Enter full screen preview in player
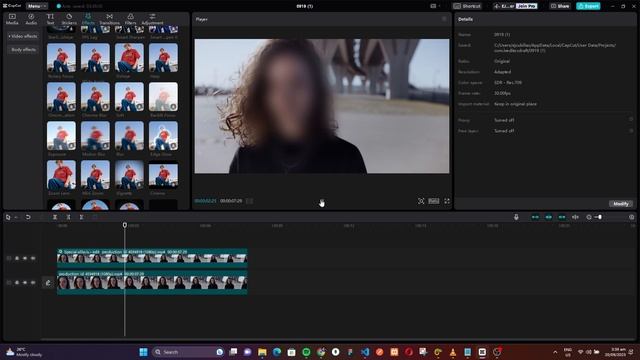 [447, 201]
